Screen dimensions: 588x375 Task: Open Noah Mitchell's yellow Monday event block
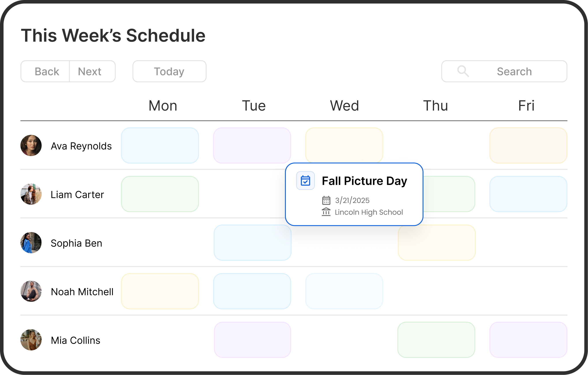(160, 291)
